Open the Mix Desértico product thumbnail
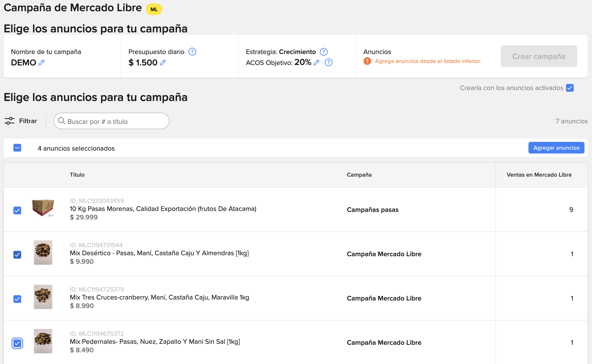 [x=43, y=253]
